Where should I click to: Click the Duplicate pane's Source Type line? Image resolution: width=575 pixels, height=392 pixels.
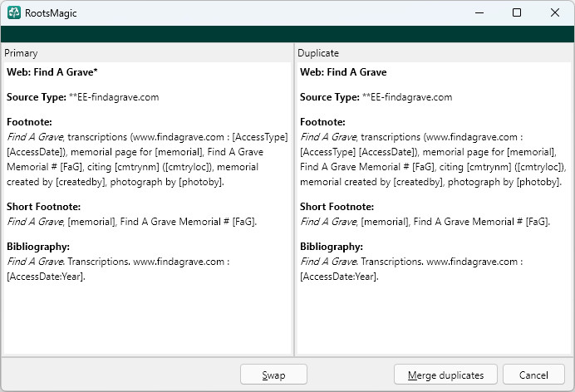coord(376,97)
